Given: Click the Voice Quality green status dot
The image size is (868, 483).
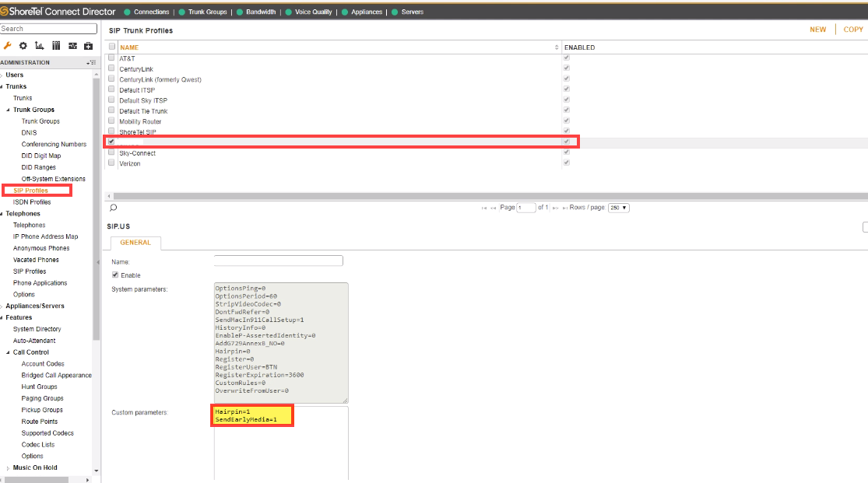Looking at the screenshot, I should tap(288, 12).
